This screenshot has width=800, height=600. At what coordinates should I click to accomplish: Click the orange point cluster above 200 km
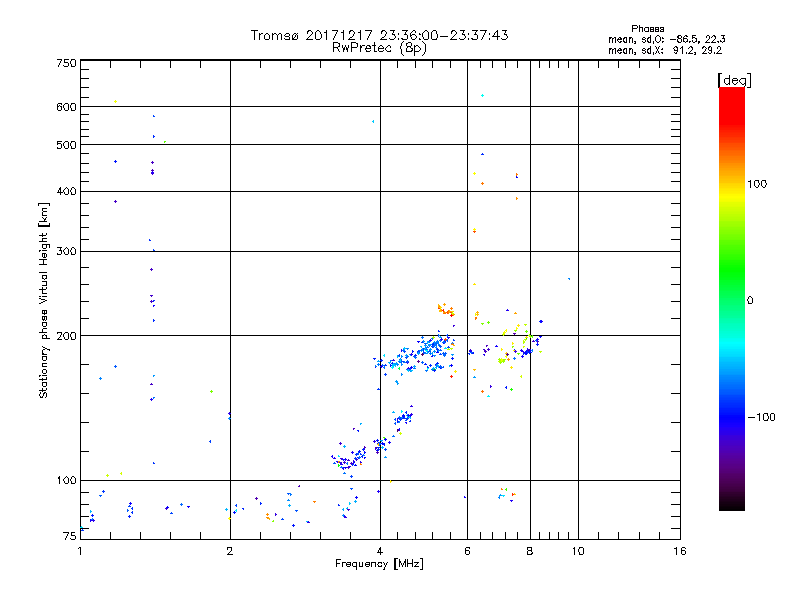pos(445,309)
